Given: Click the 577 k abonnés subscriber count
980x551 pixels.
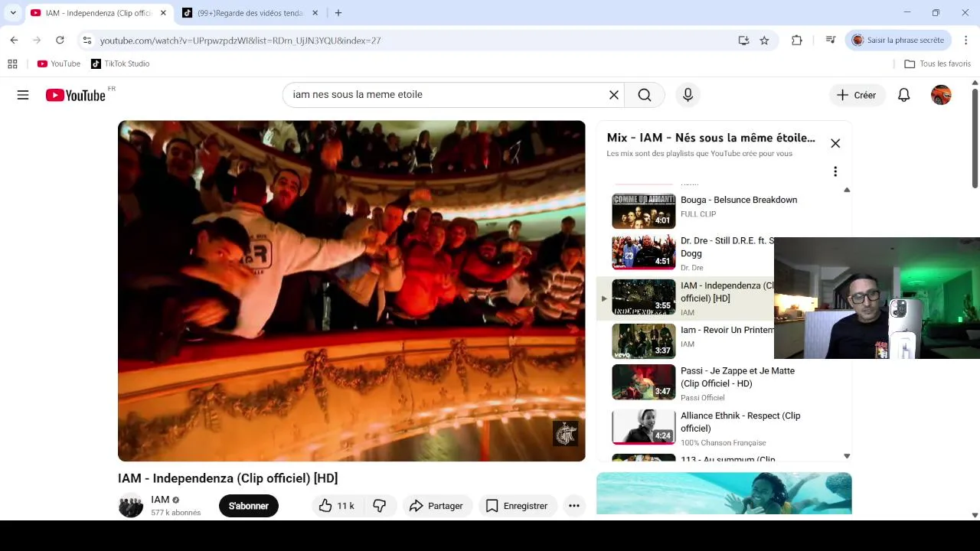Looking at the screenshot, I should click(175, 513).
